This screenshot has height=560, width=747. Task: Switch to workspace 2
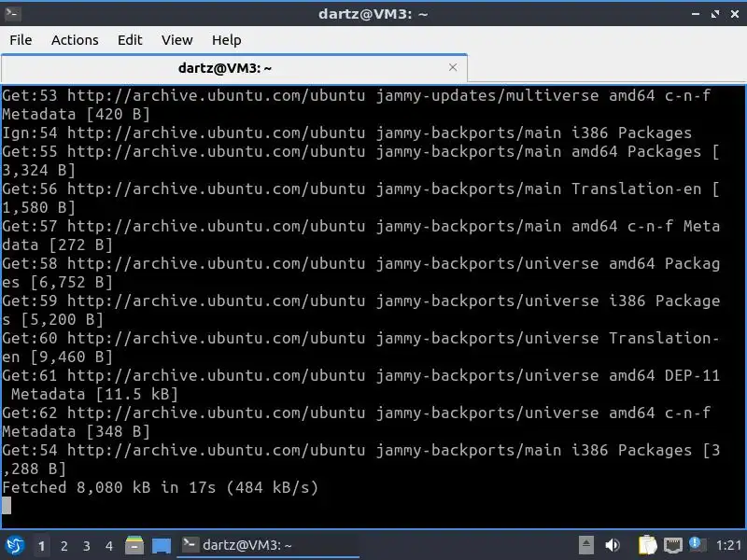(x=63, y=546)
